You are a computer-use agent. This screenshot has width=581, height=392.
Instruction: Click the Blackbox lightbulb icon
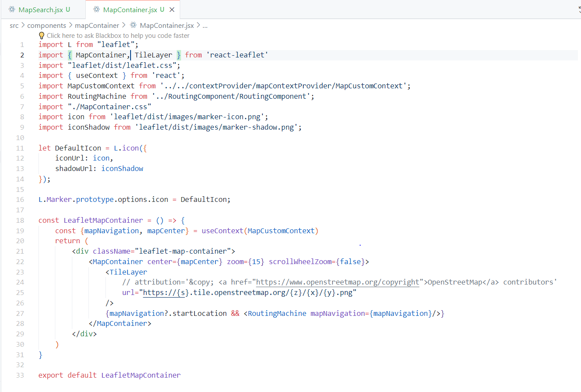pos(42,36)
